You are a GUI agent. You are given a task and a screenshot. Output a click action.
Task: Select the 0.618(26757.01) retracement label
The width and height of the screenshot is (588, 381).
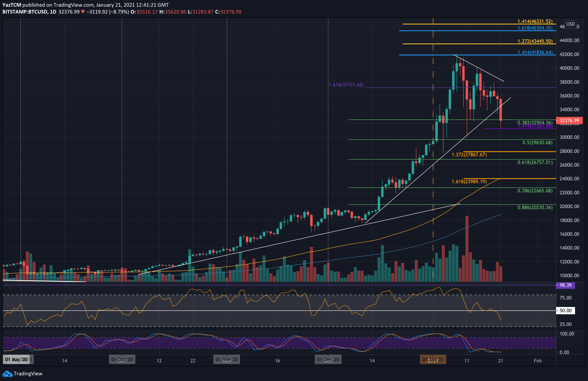[x=535, y=162]
